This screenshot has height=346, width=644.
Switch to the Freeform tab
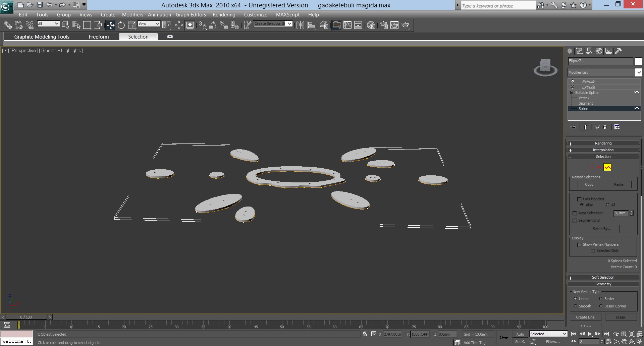(x=99, y=37)
